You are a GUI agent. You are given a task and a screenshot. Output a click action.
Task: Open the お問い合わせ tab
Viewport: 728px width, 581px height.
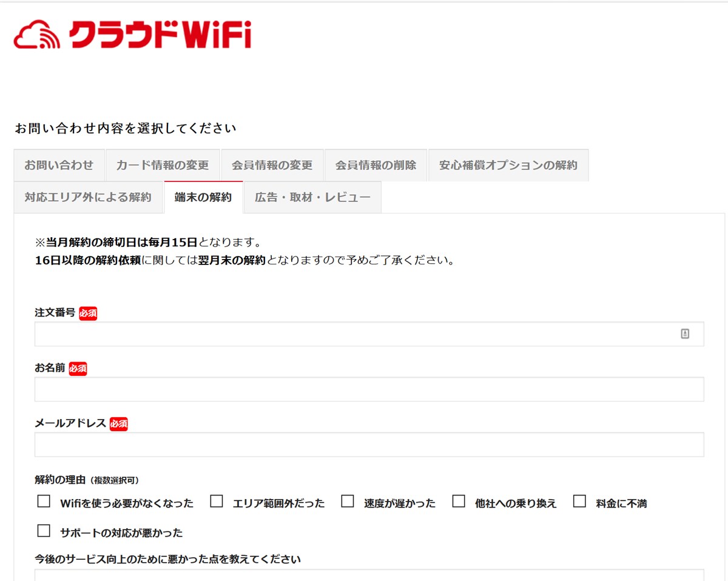[x=59, y=165]
